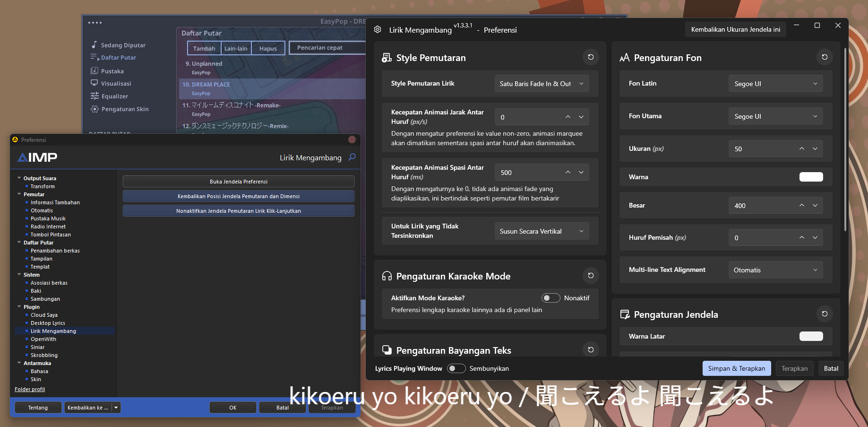This screenshot has width=868, height=427.
Task: Decrease Ukuran font size value
Action: pos(815,149)
